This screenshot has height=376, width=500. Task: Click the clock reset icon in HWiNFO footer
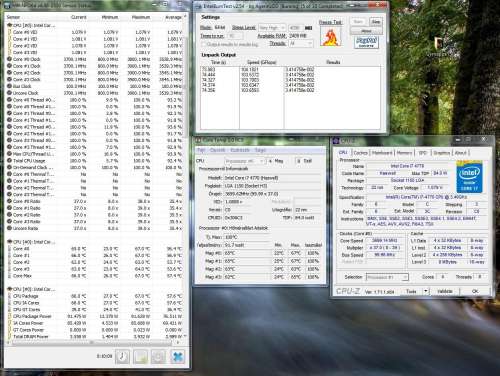tap(123, 357)
